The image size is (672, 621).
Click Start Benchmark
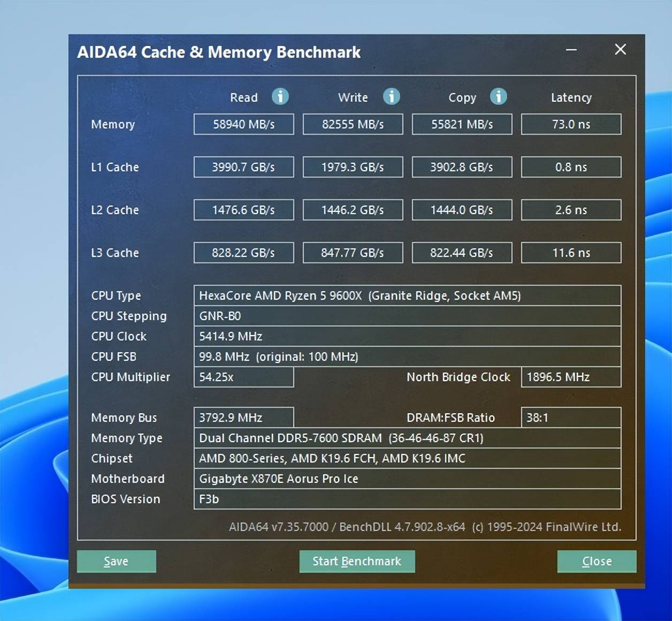click(357, 561)
